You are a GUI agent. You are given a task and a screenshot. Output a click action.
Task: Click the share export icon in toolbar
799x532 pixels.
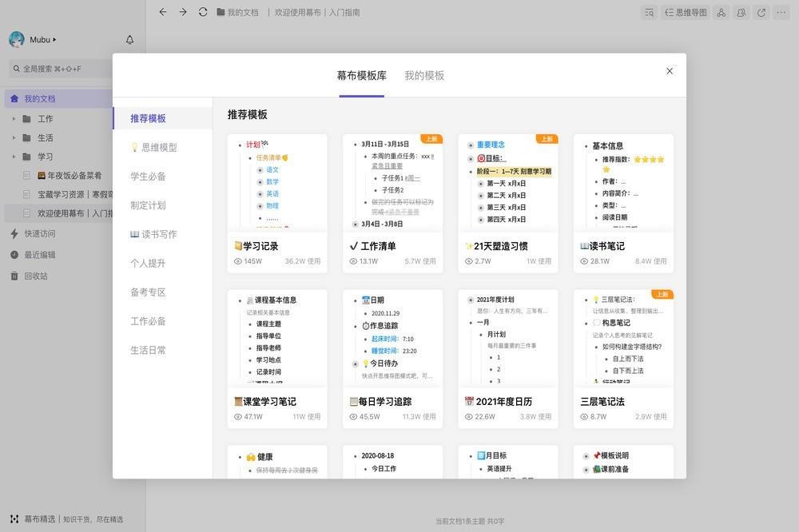[761, 13]
